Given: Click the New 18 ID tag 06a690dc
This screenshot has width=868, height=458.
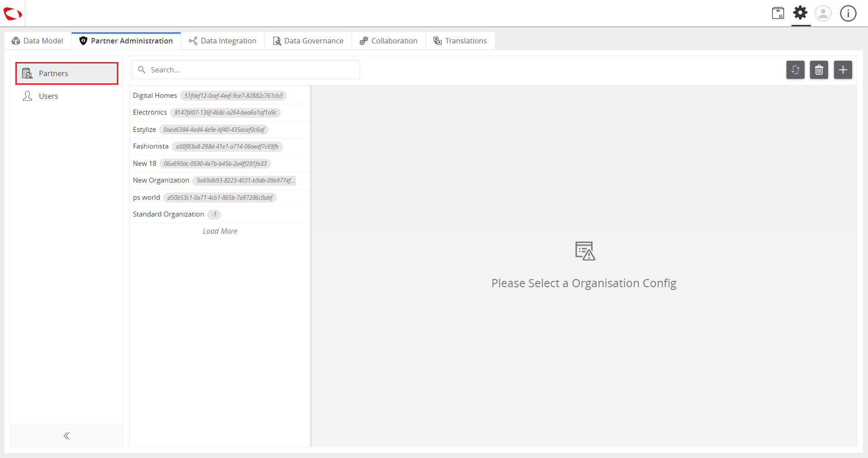Looking at the screenshot, I should 215,164.
